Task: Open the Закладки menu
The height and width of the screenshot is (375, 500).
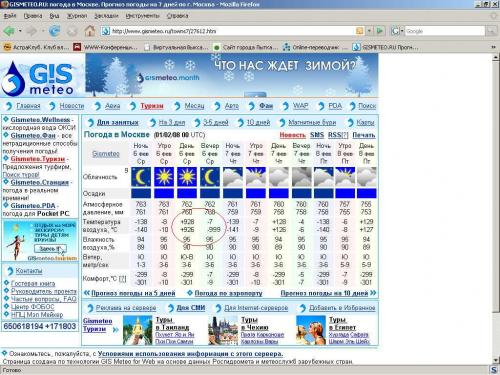Action: point(106,16)
